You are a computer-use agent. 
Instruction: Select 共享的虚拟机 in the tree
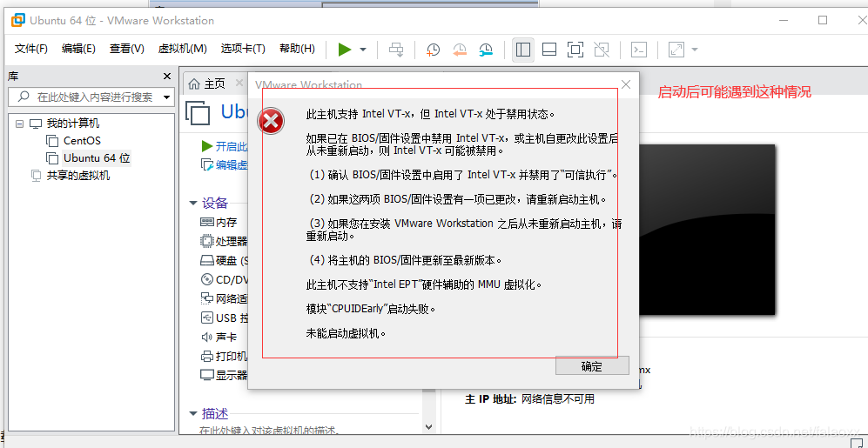[78, 176]
